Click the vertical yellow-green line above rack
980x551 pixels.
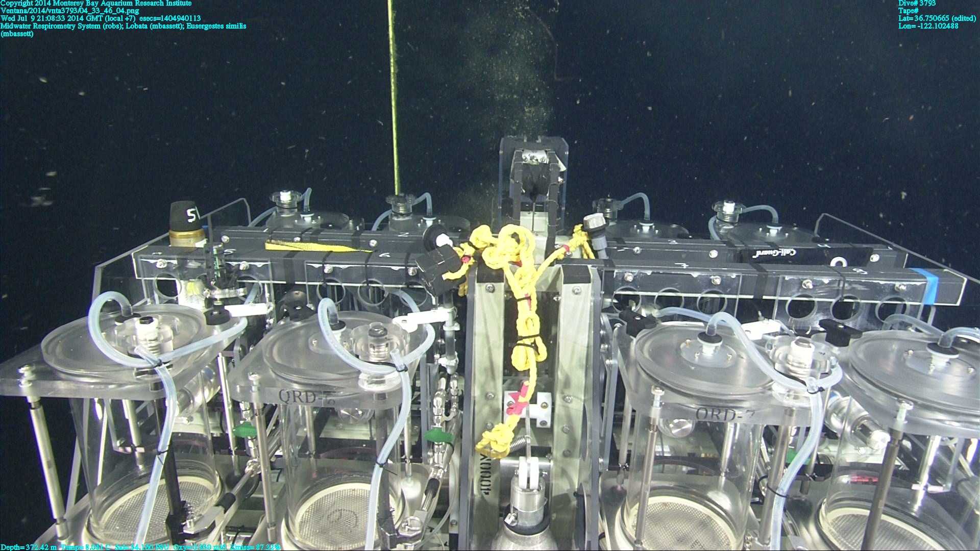click(393, 102)
